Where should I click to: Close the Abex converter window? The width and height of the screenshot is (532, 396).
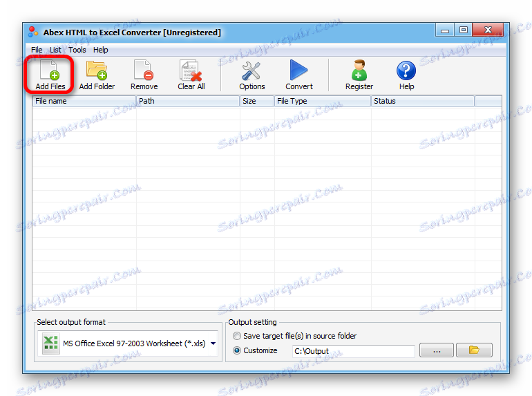488,30
